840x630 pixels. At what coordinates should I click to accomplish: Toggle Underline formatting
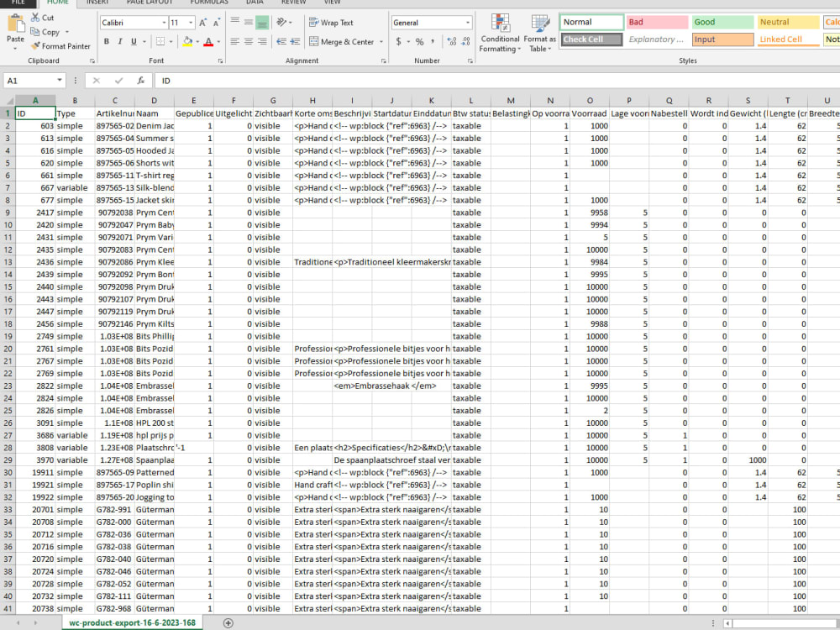(x=134, y=41)
